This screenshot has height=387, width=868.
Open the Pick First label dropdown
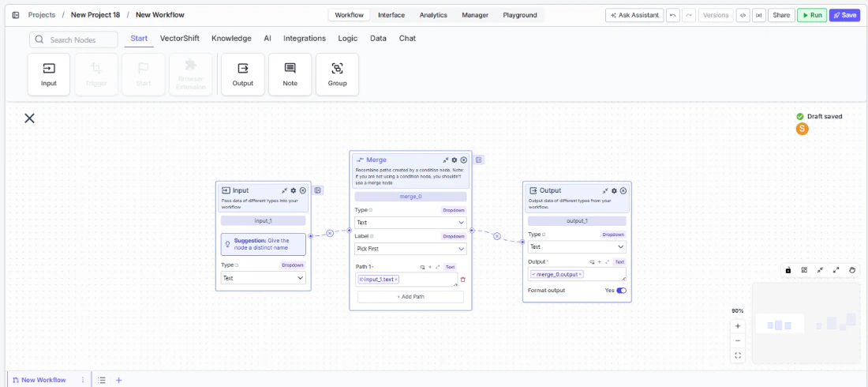point(411,249)
